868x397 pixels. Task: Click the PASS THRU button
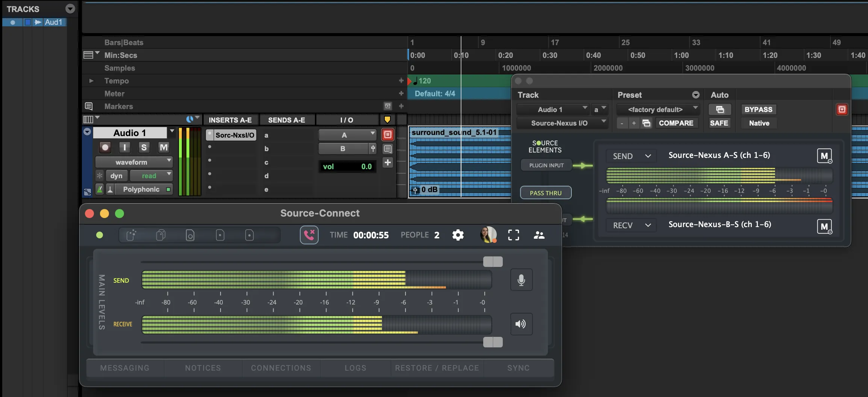click(546, 193)
